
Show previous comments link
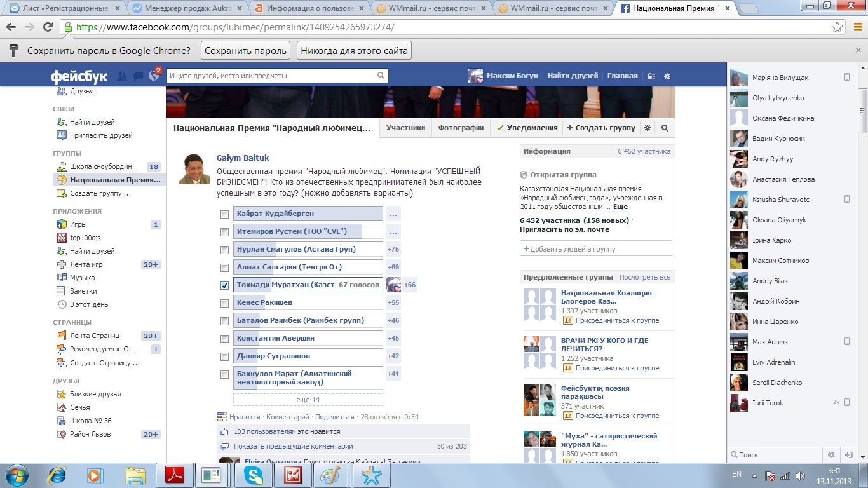(x=293, y=446)
